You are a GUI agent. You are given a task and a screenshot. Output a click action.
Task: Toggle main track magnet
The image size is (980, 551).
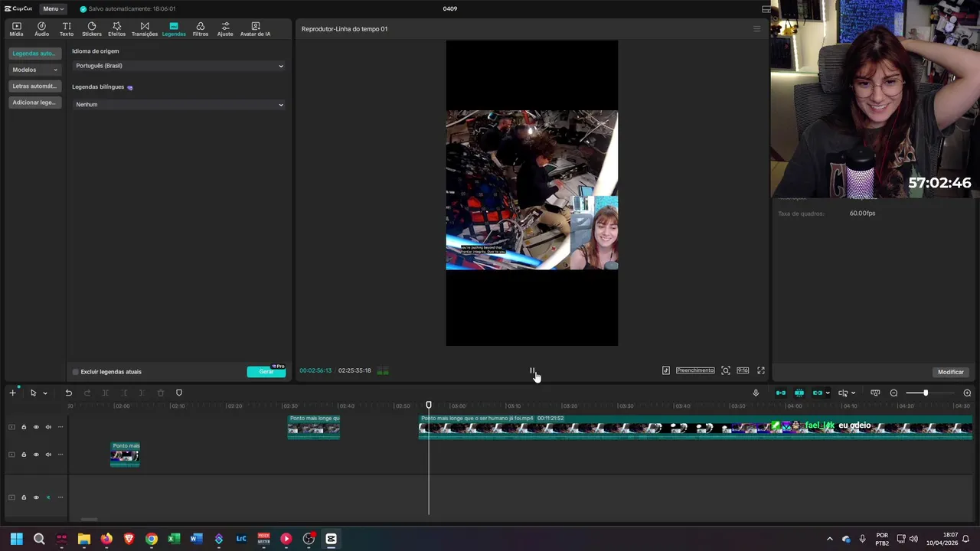781,393
